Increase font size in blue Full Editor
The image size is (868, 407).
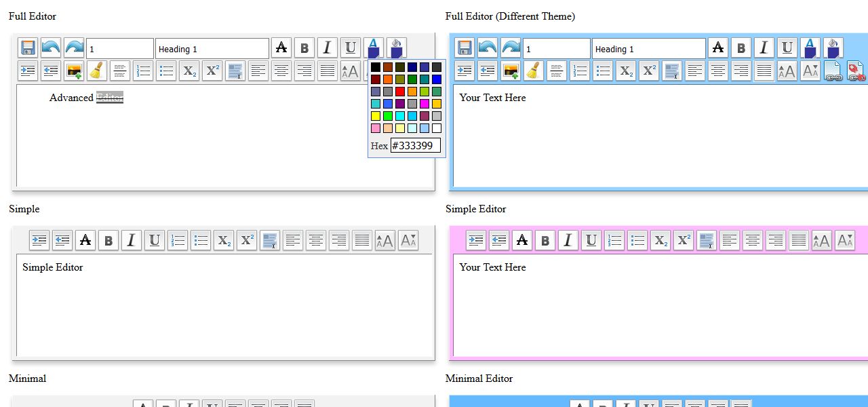coord(787,71)
